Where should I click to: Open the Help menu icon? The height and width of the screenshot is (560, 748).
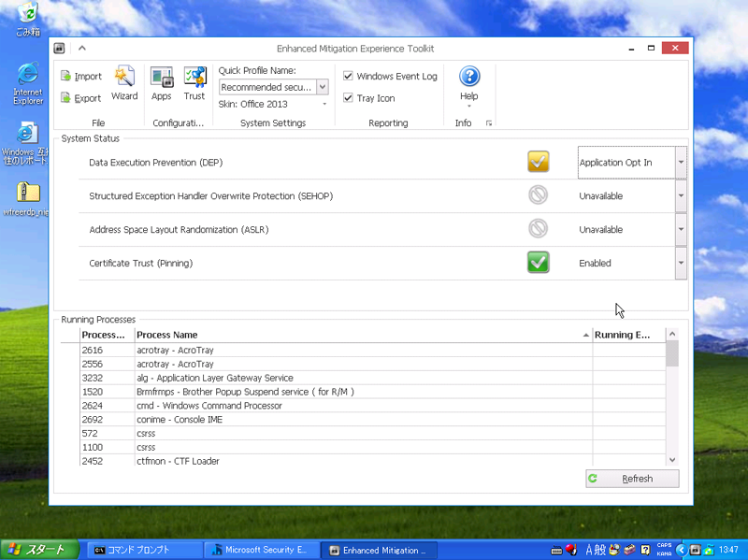469,77
